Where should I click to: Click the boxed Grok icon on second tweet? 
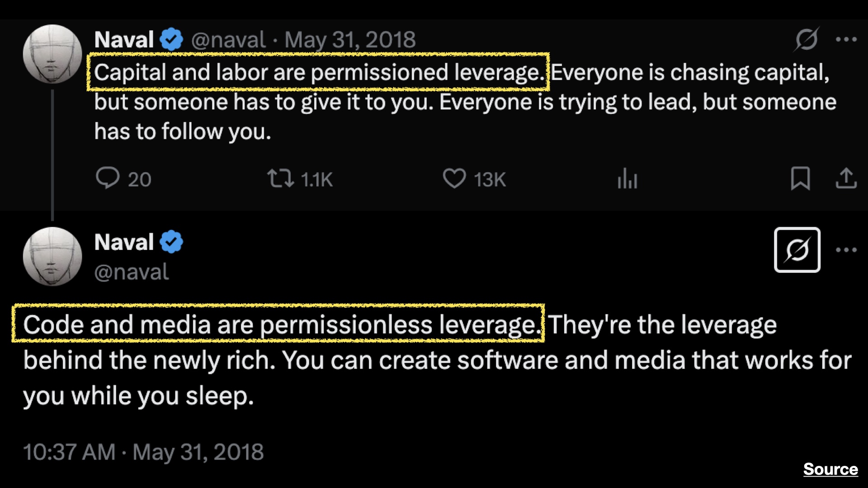pos(797,250)
